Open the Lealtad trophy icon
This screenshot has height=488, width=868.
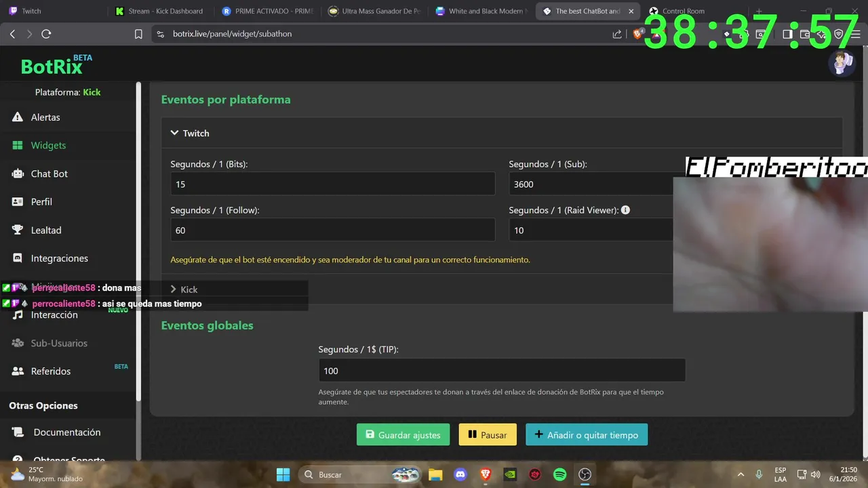point(18,230)
